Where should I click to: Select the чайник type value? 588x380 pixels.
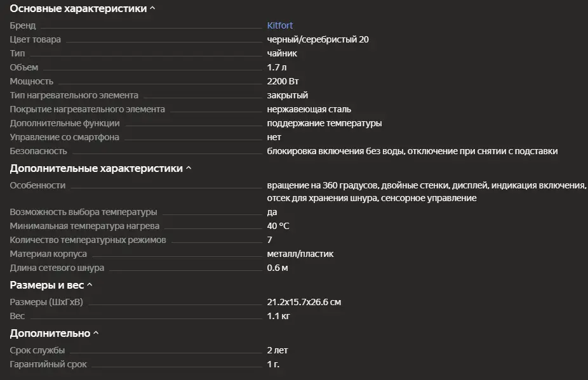(282, 53)
